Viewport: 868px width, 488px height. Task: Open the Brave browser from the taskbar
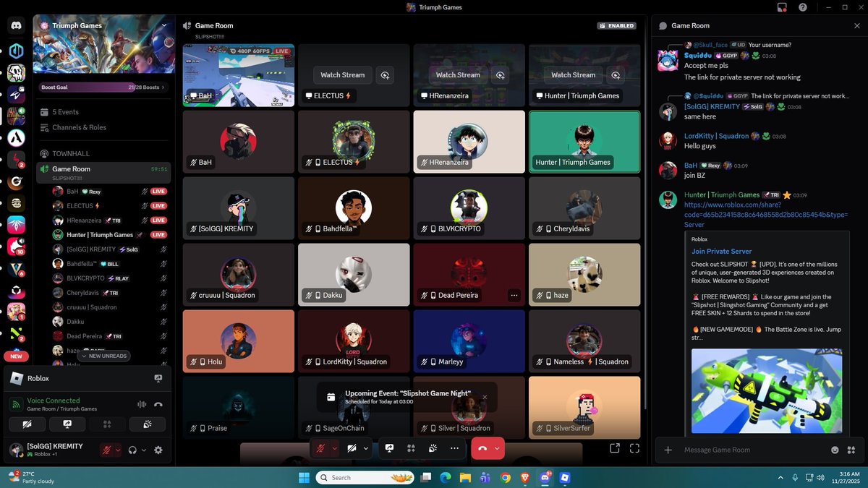(x=524, y=477)
